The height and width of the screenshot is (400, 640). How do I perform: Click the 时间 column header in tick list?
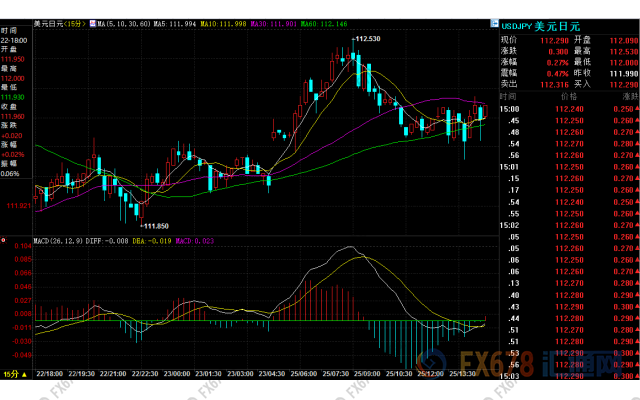click(508, 96)
